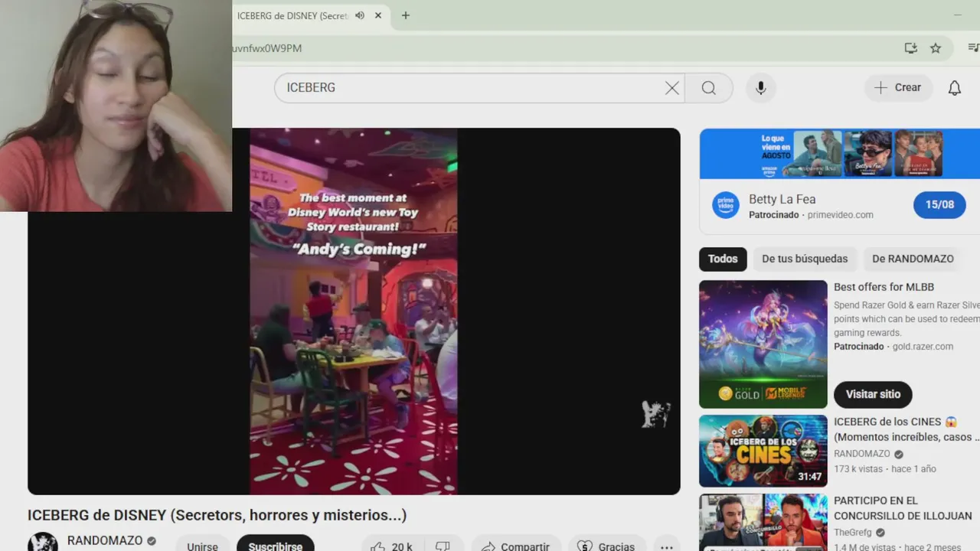Open the media control icon in toolbar
This screenshot has width=980, height=551.
coord(972,48)
